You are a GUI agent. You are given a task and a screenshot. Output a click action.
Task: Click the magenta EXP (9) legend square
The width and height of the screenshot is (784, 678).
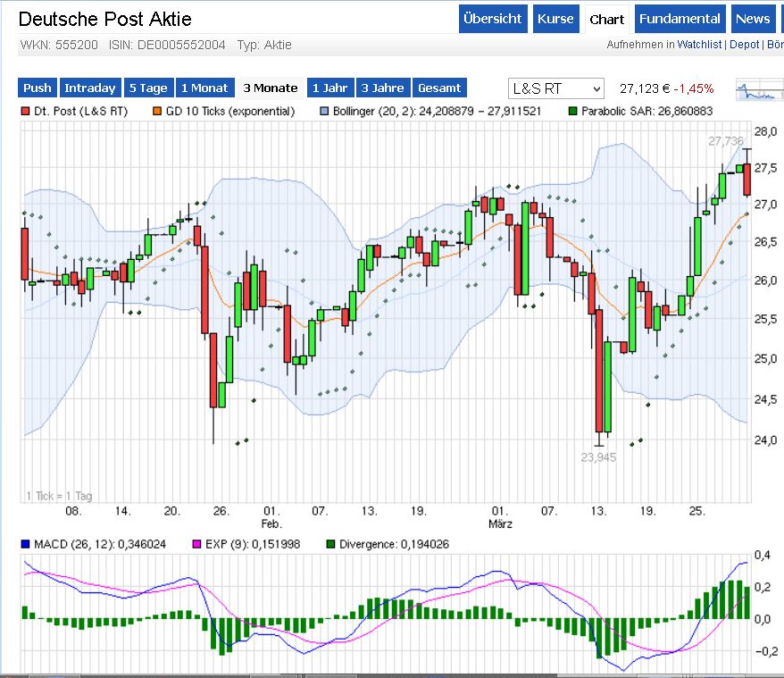coord(197,544)
